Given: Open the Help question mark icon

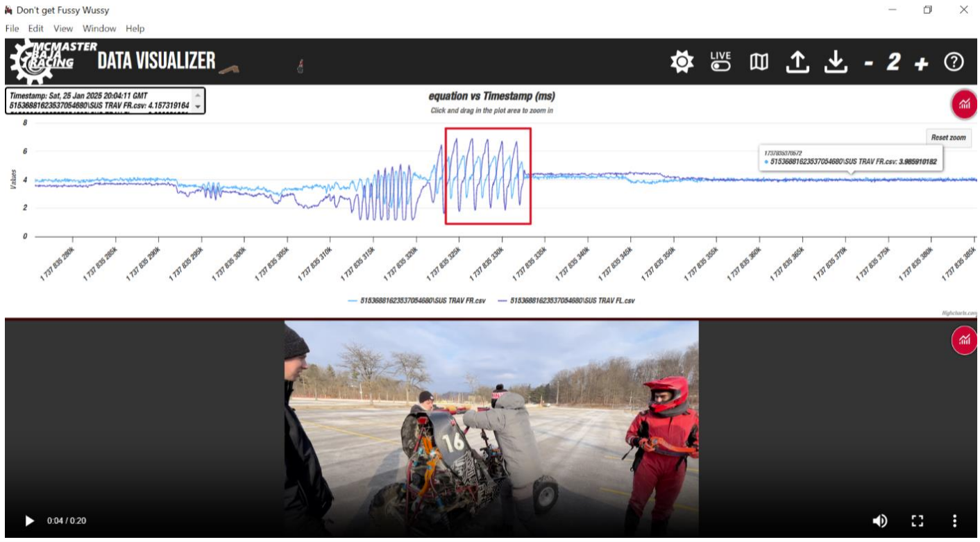Looking at the screenshot, I should point(954,61).
